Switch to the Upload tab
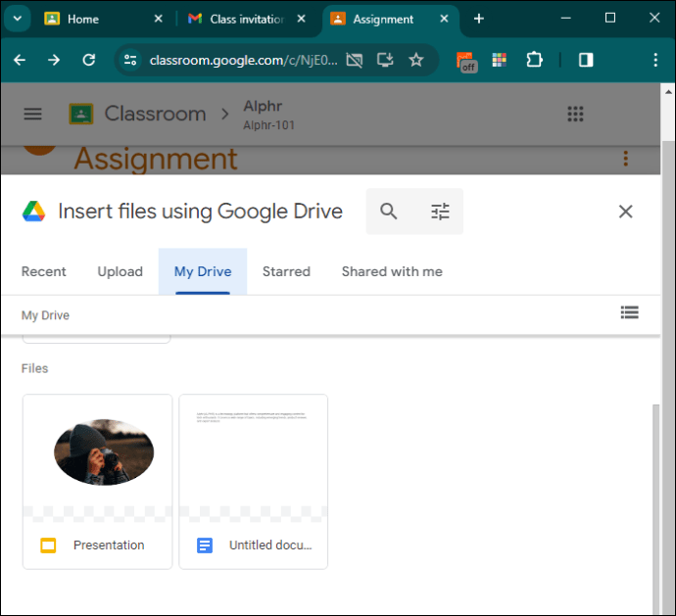Image resolution: width=676 pixels, height=616 pixels. [120, 271]
